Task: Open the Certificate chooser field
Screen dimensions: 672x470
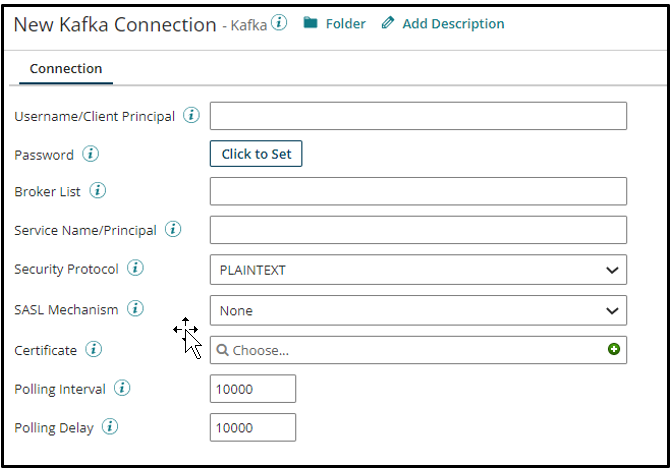Action: [x=410, y=350]
